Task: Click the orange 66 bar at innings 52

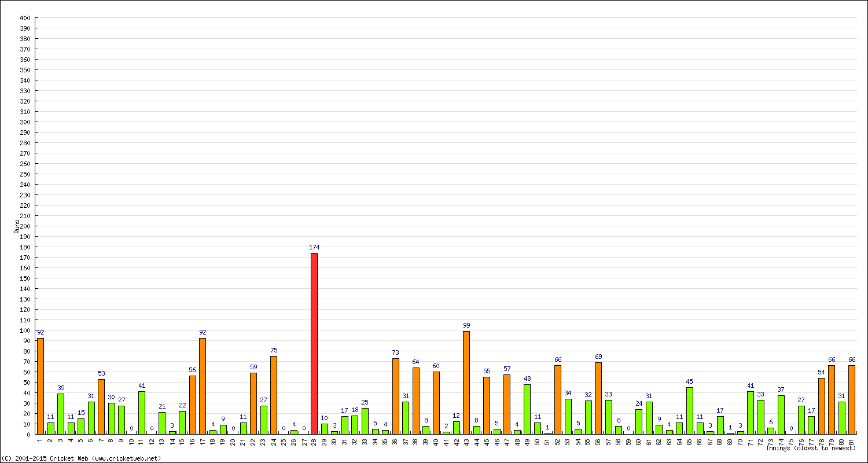Action: coord(558,400)
